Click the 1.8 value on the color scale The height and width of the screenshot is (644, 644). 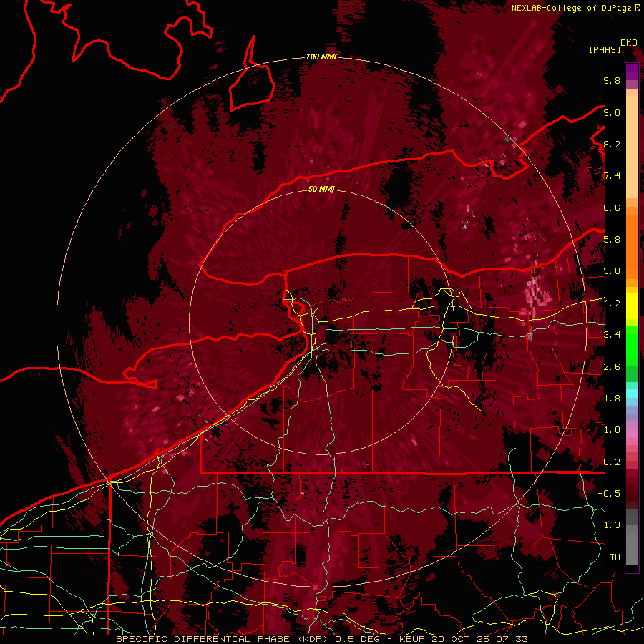612,399
